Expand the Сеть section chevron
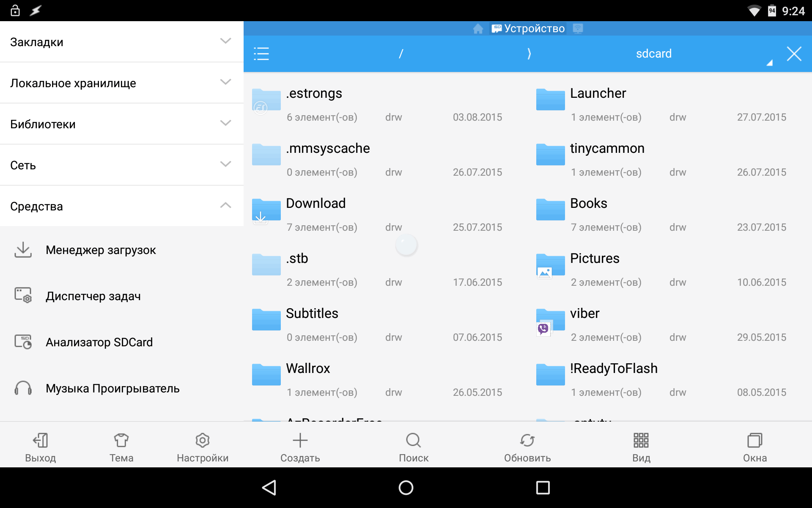Viewport: 812px width, 508px height. (226, 164)
